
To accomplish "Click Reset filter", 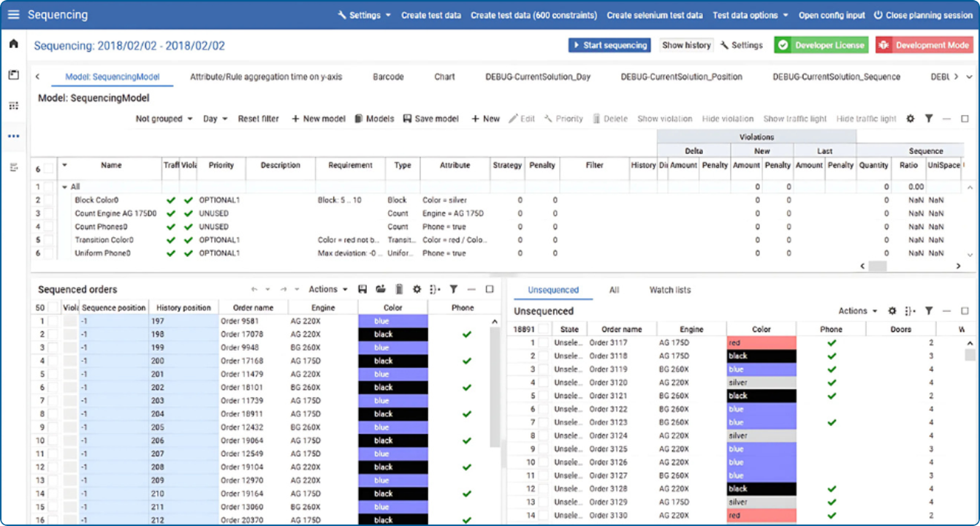I will [x=258, y=119].
